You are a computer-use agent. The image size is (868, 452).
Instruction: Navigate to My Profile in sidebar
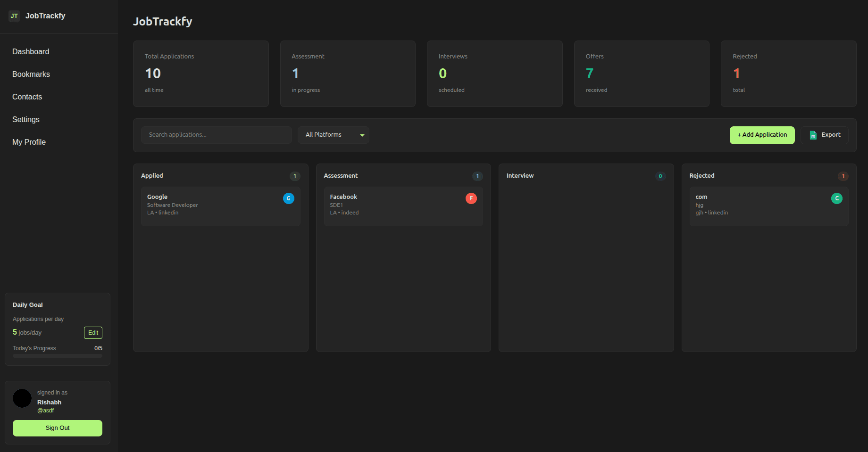[29, 142]
